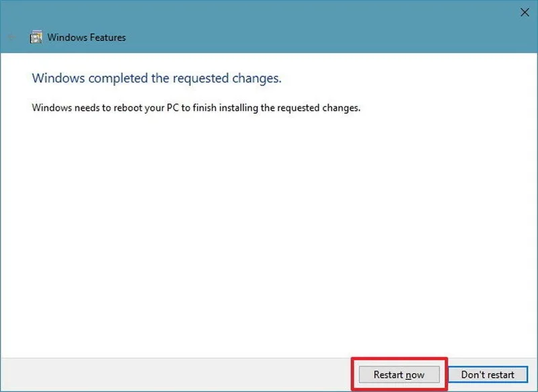Screen dimensions: 538x392
Task: Choose the Don't restart button
Action: pos(488,375)
